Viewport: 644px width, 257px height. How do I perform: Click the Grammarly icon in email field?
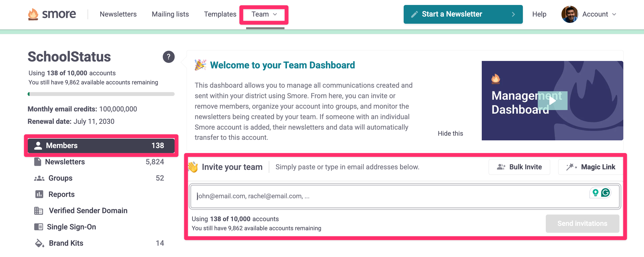[606, 192]
